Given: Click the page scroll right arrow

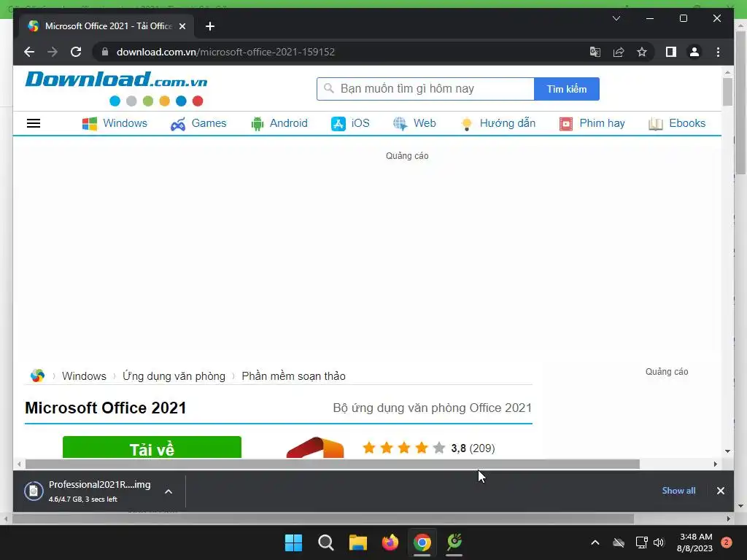Looking at the screenshot, I should [x=715, y=464].
